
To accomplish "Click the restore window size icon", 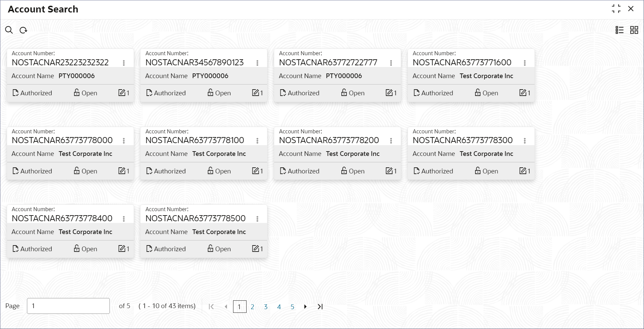I will point(616,9).
